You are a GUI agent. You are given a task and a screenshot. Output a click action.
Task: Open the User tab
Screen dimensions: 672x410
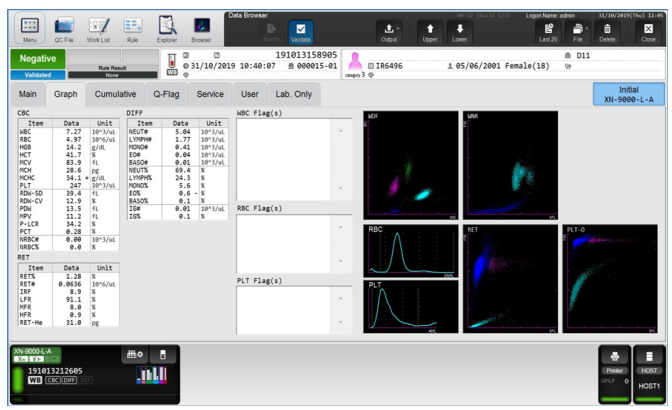[249, 94]
